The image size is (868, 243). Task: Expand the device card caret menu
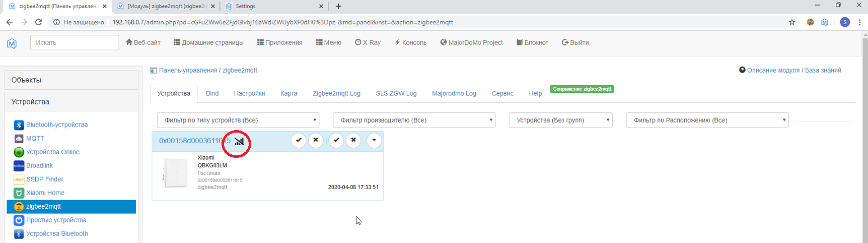(374, 140)
